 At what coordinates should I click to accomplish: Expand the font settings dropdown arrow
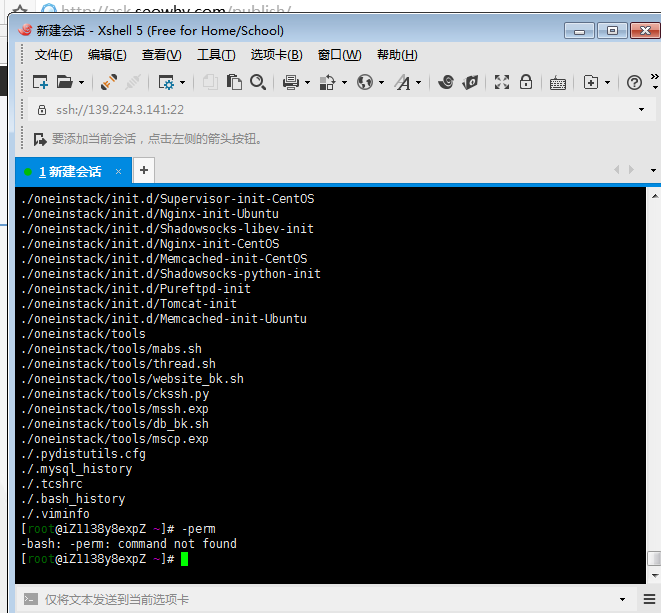[418, 83]
